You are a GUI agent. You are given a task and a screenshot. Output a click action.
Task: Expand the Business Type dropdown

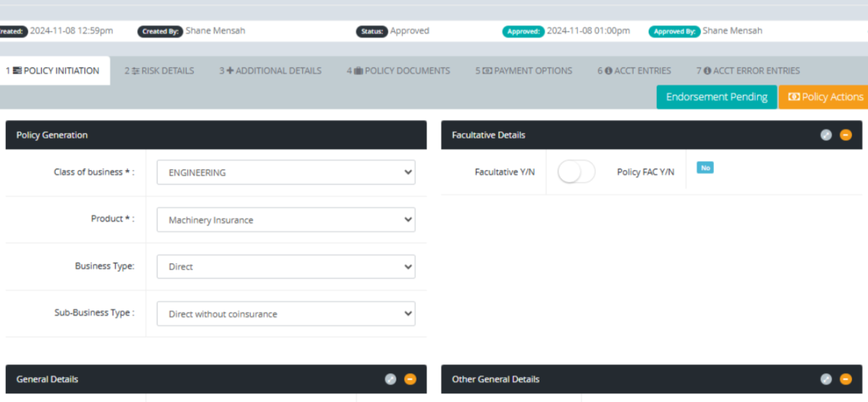tap(286, 267)
